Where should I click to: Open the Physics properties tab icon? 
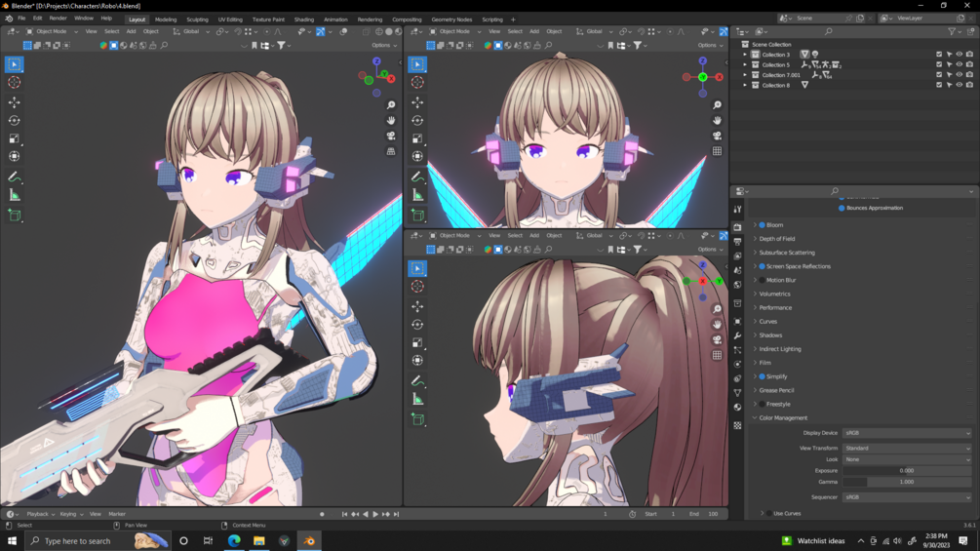737,364
